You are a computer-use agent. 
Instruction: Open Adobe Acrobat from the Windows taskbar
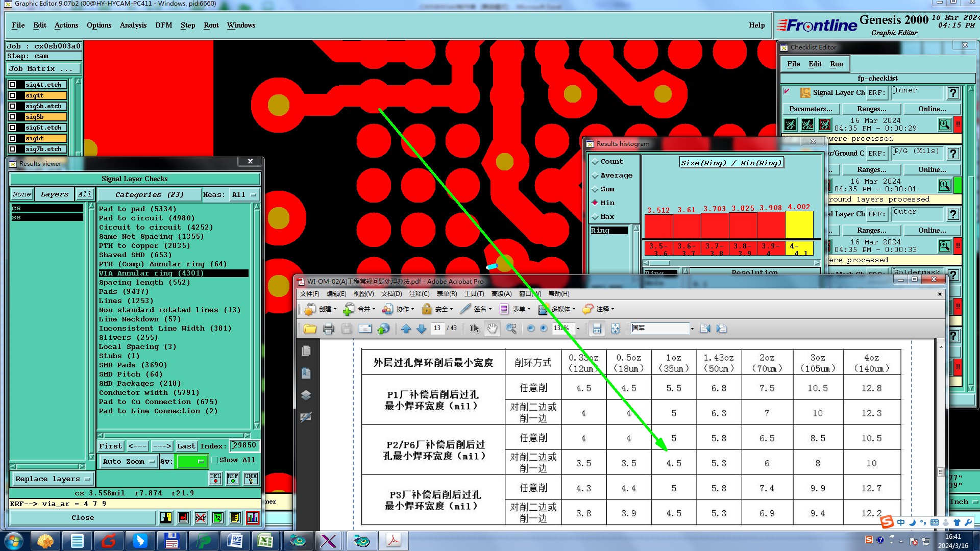point(394,540)
